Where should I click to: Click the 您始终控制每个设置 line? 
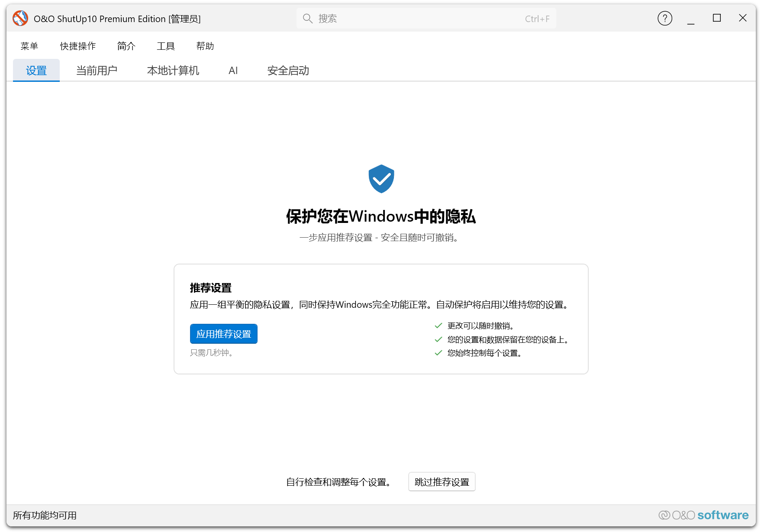(x=484, y=353)
